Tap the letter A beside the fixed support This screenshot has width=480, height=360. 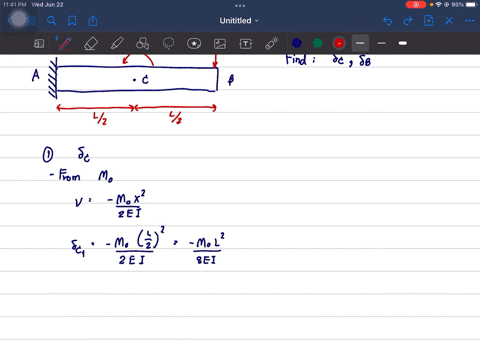point(36,76)
